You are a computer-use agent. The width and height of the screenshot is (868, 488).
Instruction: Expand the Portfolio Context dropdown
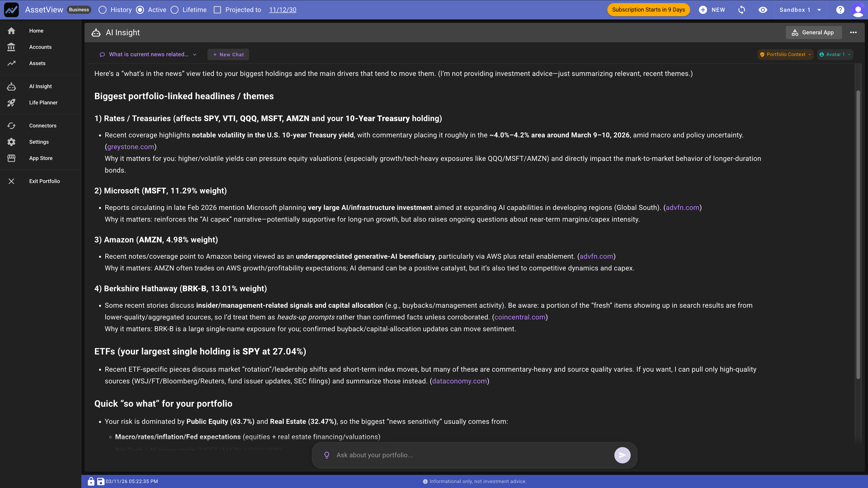pos(785,54)
